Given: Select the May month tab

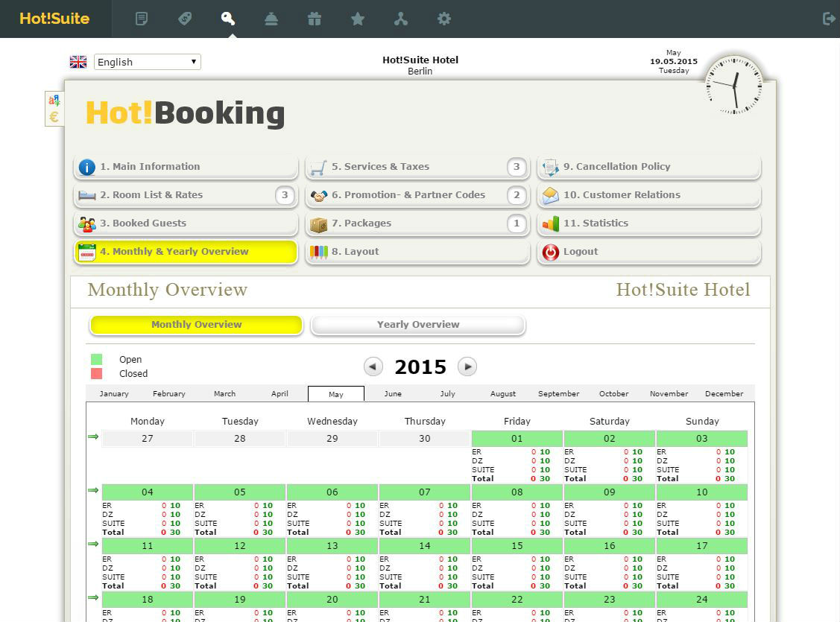Looking at the screenshot, I should coord(336,394).
